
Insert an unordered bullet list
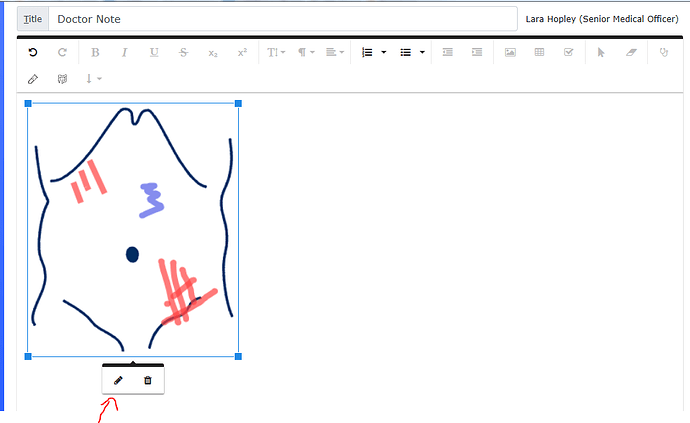click(x=405, y=53)
